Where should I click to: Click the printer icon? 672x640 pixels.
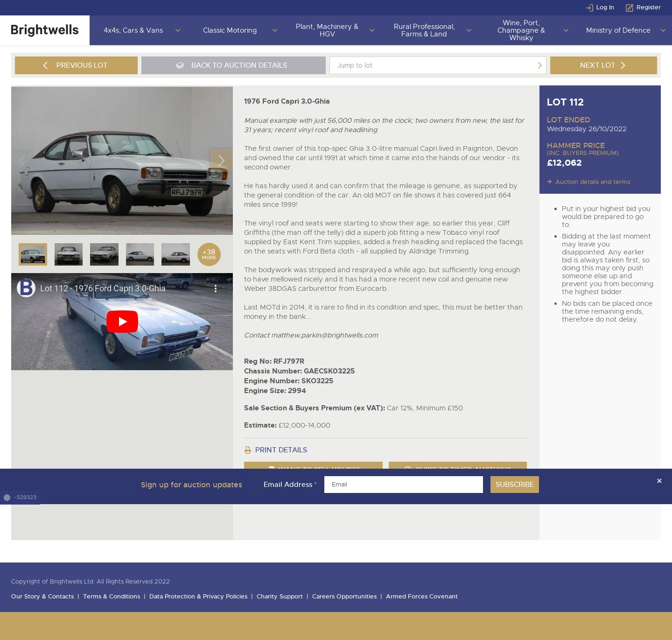coord(248,450)
